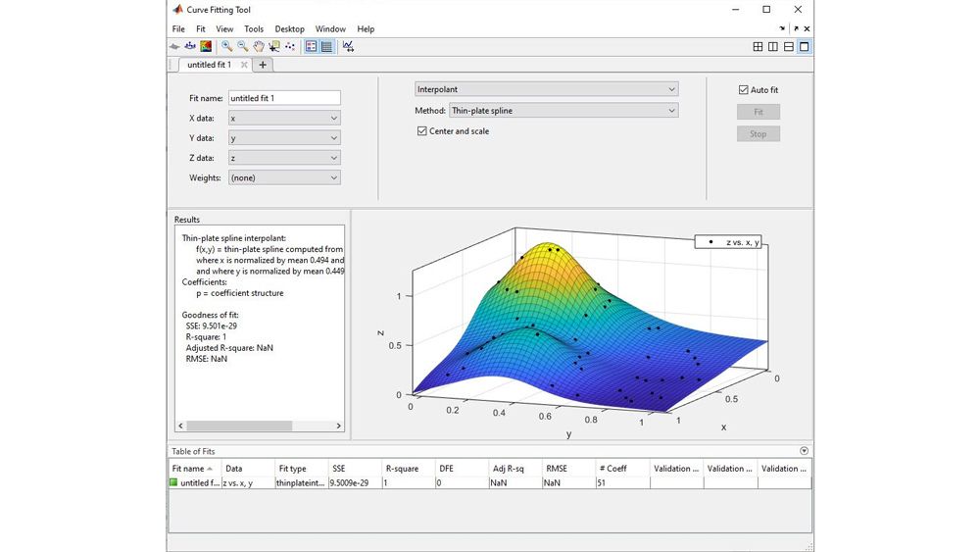The height and width of the screenshot is (552, 980).
Task: Open the Method Thin-plate spline dropdown
Action: point(563,111)
